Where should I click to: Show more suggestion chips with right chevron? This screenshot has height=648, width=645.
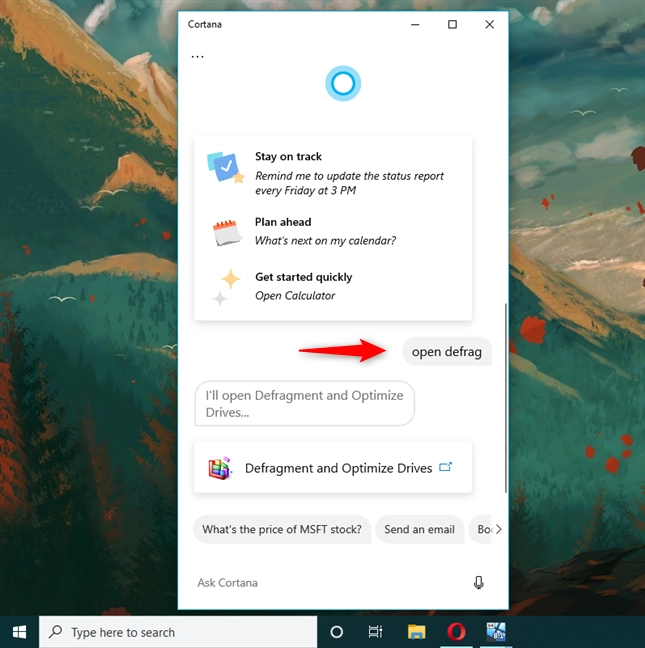coord(498,529)
